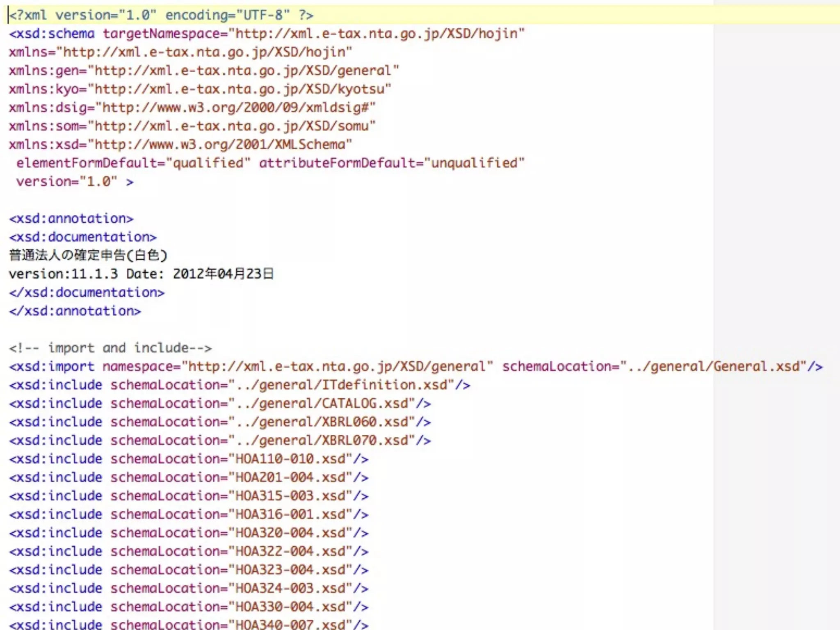Click the xmlns:som somu namespace line

point(192,126)
